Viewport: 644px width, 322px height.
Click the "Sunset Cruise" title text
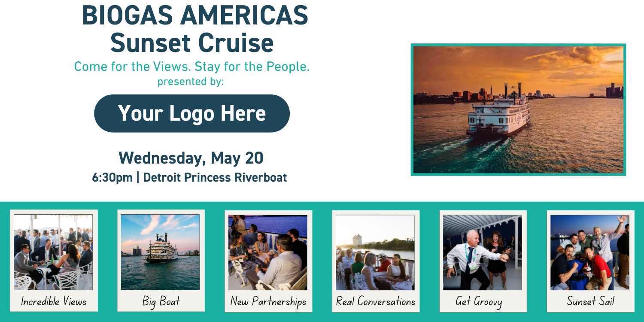point(192,43)
